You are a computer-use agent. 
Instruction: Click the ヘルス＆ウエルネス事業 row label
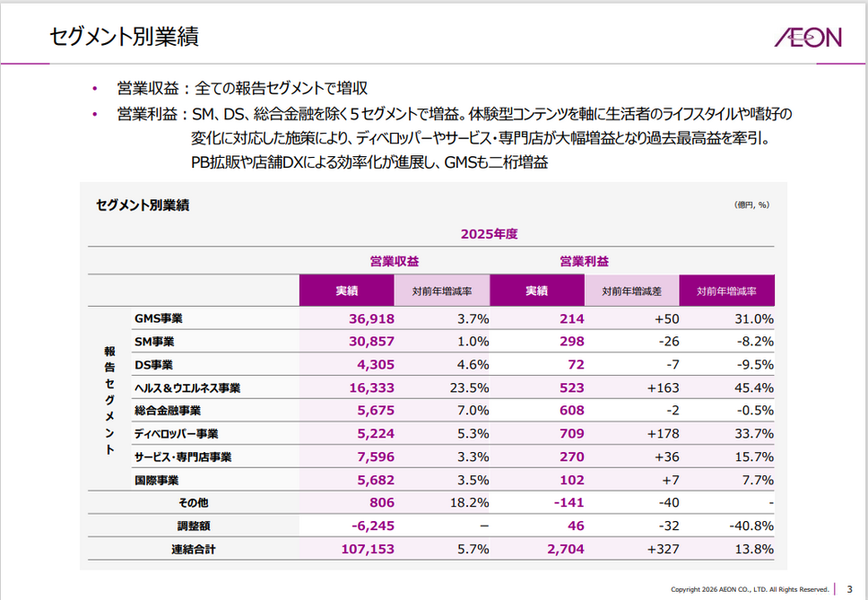(187, 388)
